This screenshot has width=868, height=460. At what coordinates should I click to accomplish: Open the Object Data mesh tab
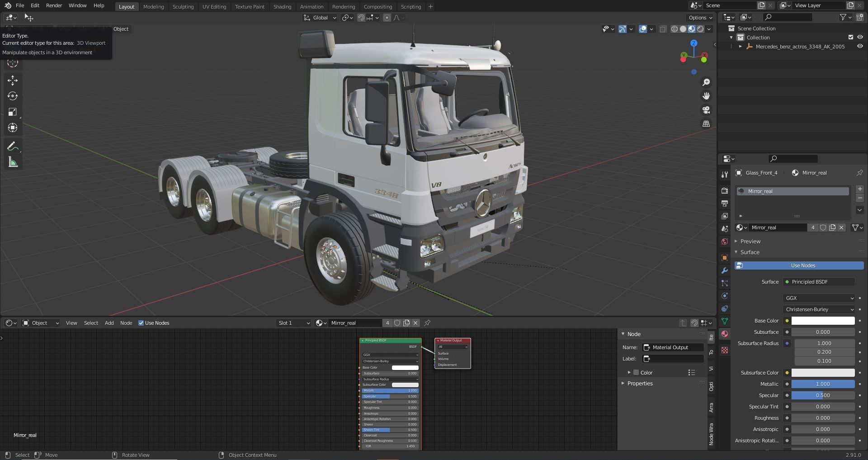click(725, 321)
